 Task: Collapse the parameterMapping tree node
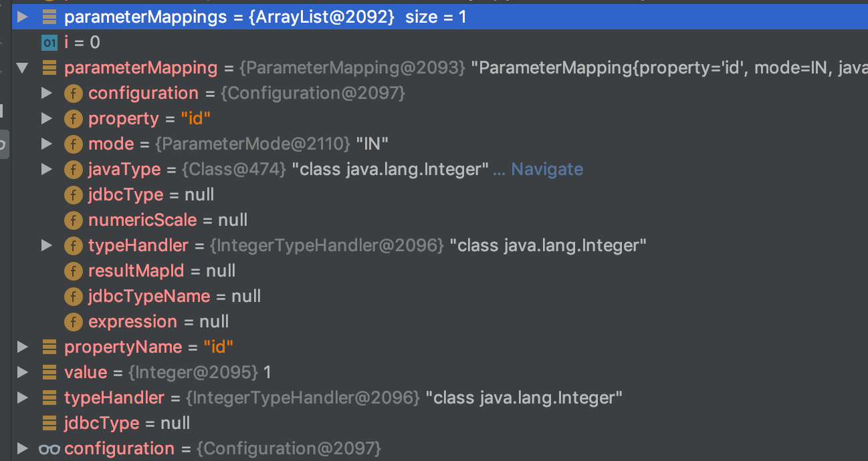click(x=23, y=68)
